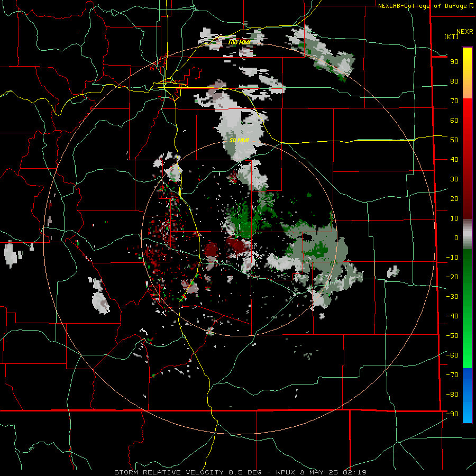476x476 pixels.
Task: Select the -90 value on the velocity scale
Action: pyautogui.click(x=452, y=414)
